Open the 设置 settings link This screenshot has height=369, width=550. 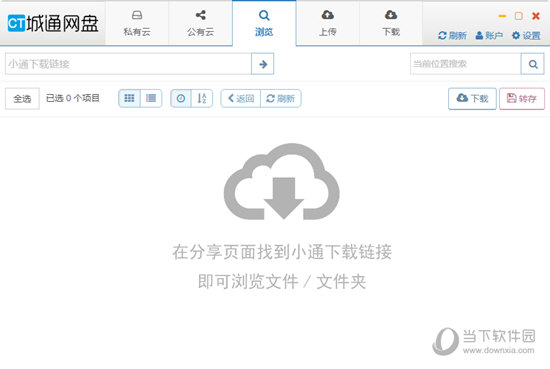[526, 35]
